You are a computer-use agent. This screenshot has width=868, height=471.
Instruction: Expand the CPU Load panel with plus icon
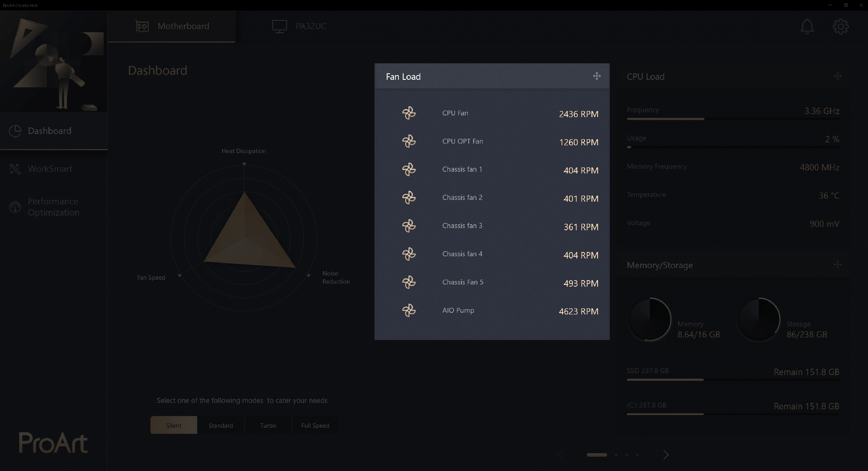pyautogui.click(x=837, y=76)
